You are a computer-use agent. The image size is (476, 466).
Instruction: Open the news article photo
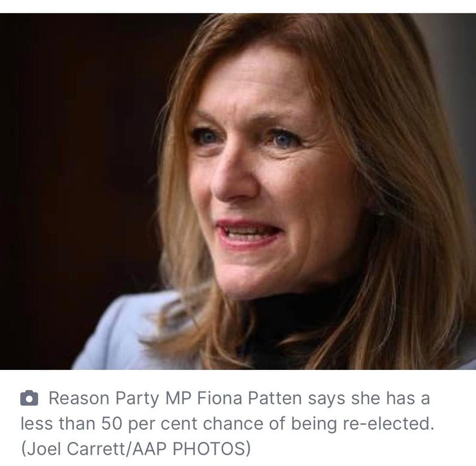pyautogui.click(x=238, y=191)
